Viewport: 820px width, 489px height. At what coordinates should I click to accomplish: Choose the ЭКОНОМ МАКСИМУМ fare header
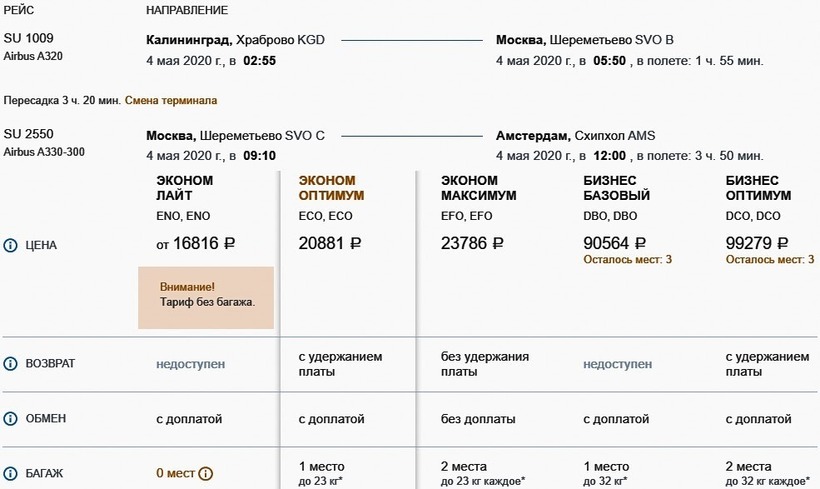479,188
